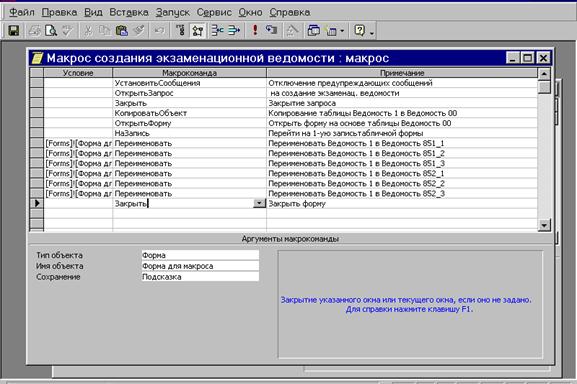Select the ОткрытьФорму action cell
The height and width of the screenshot is (384, 577).
[x=189, y=123]
